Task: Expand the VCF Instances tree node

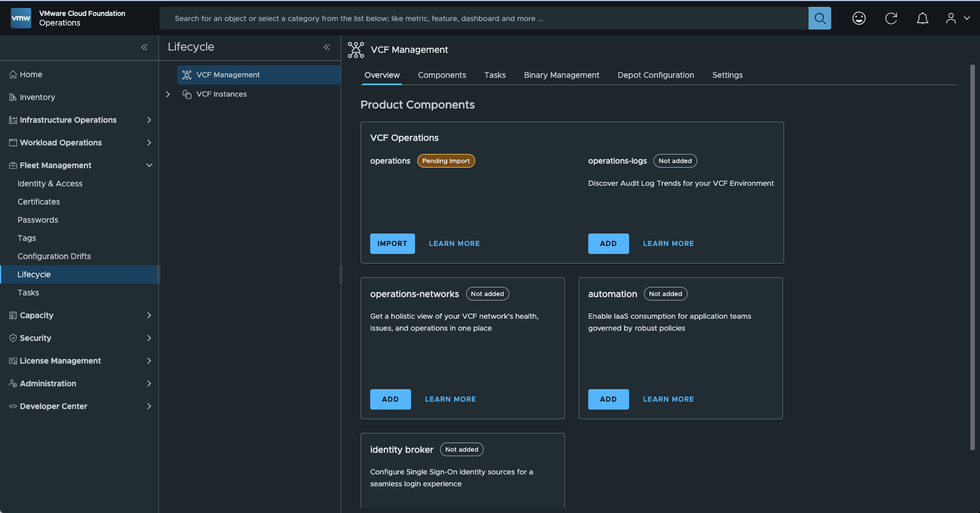Action: 168,94
